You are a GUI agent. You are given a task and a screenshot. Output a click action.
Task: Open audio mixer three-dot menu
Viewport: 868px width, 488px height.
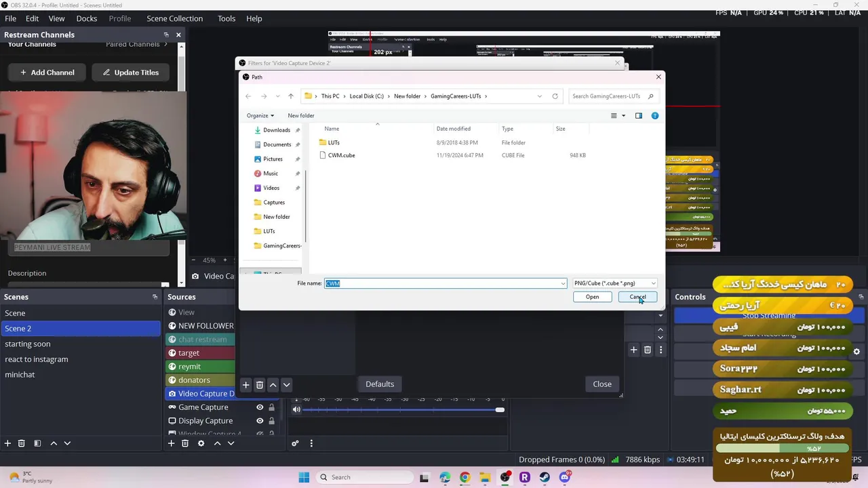point(311,443)
